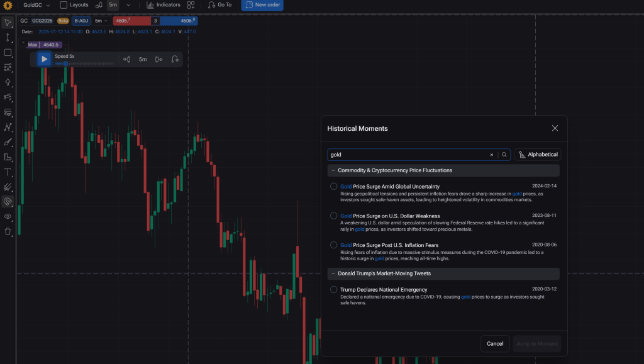Select the text annotation tool

[8, 172]
